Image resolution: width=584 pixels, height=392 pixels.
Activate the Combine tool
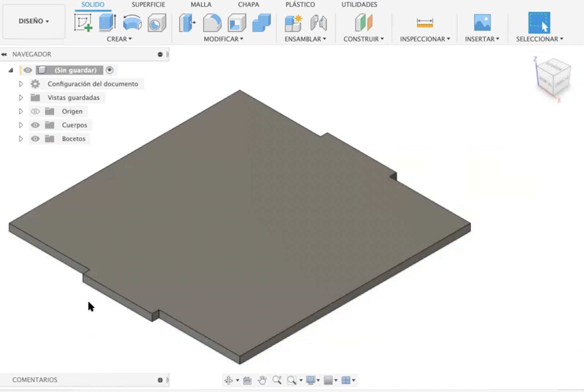(261, 23)
